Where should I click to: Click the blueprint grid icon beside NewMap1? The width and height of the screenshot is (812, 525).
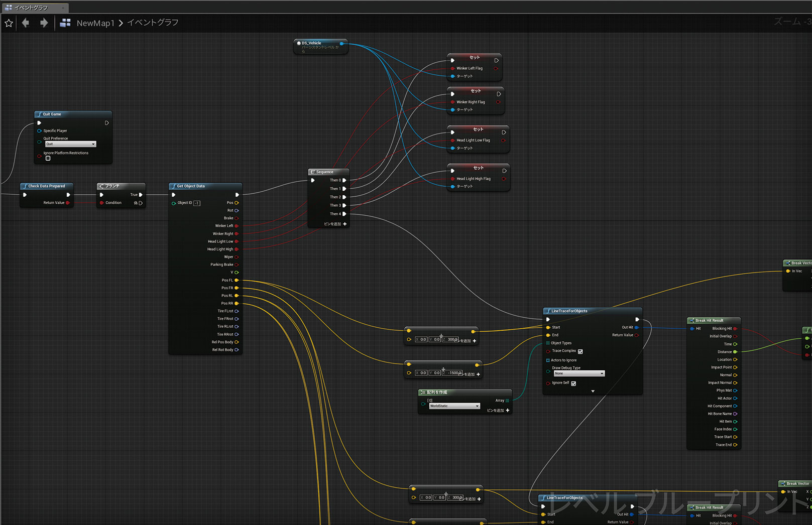click(65, 23)
